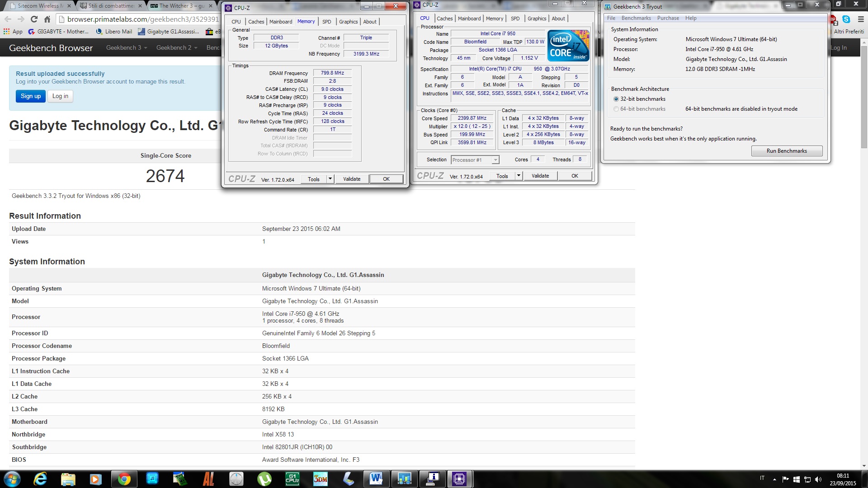
Task: Switch to the purple CPU-Z taskbar button
Action: pos(459,479)
